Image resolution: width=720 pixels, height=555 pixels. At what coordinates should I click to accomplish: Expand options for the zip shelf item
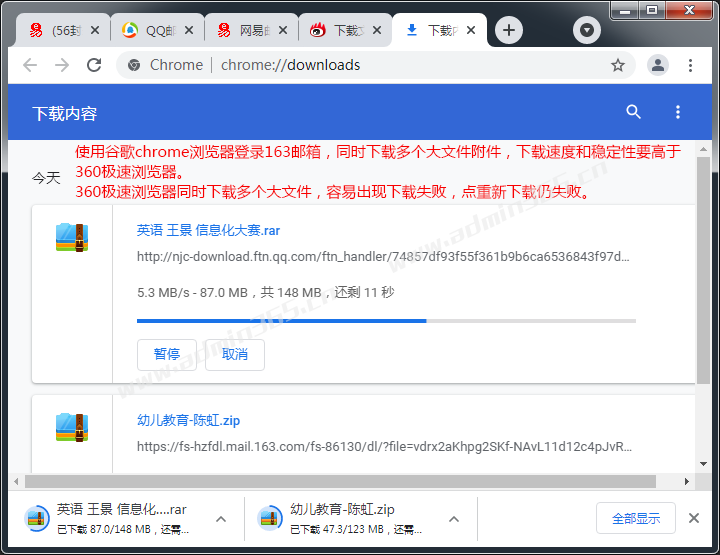(454, 519)
